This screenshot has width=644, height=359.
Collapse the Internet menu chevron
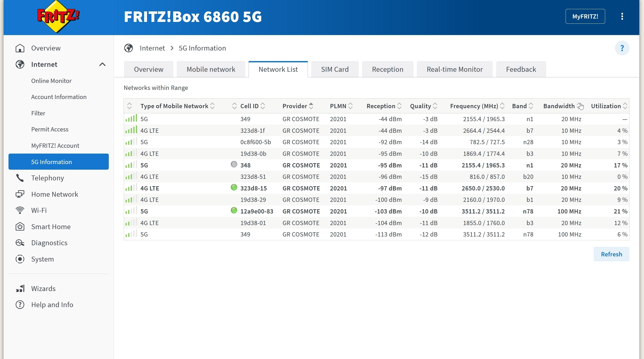[102, 64]
